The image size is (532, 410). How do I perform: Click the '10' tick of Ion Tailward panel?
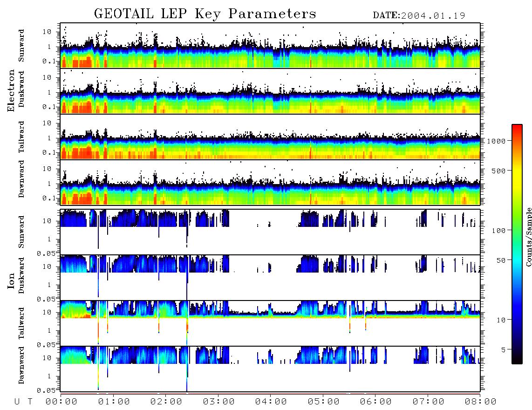(x=47, y=312)
